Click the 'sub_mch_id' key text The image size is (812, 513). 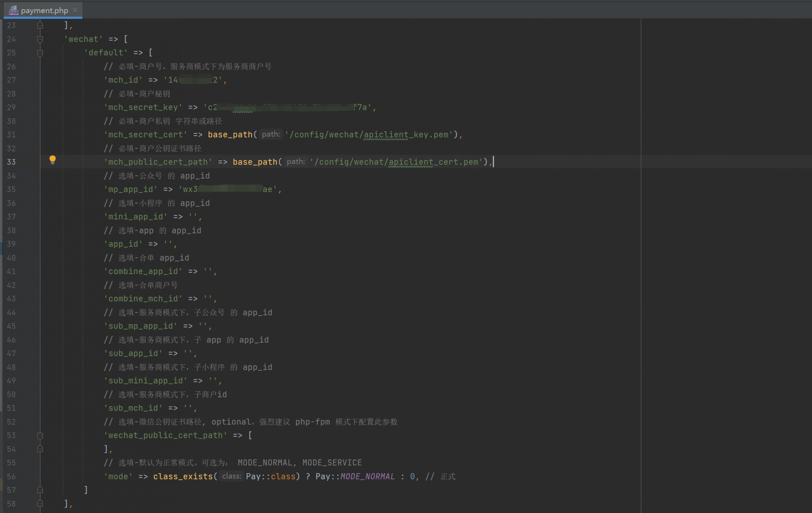(133, 408)
